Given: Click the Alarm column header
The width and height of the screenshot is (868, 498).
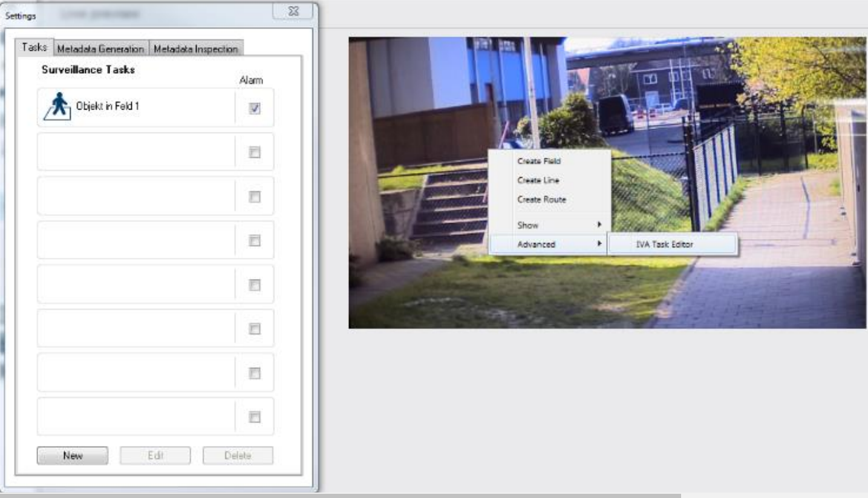Looking at the screenshot, I should 252,80.
